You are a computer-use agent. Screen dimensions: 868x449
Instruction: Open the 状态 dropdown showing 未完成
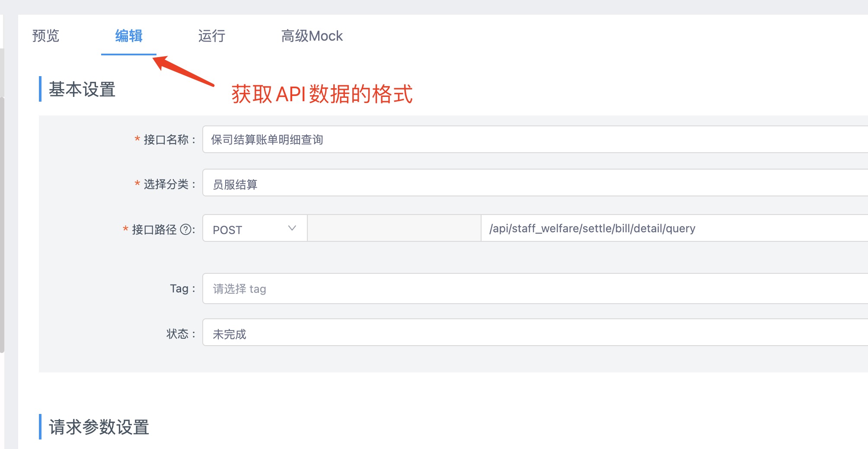535,333
